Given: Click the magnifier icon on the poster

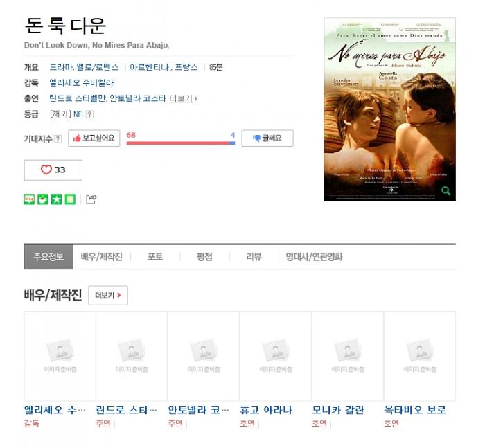Looking at the screenshot, I should pyautogui.click(x=446, y=190).
